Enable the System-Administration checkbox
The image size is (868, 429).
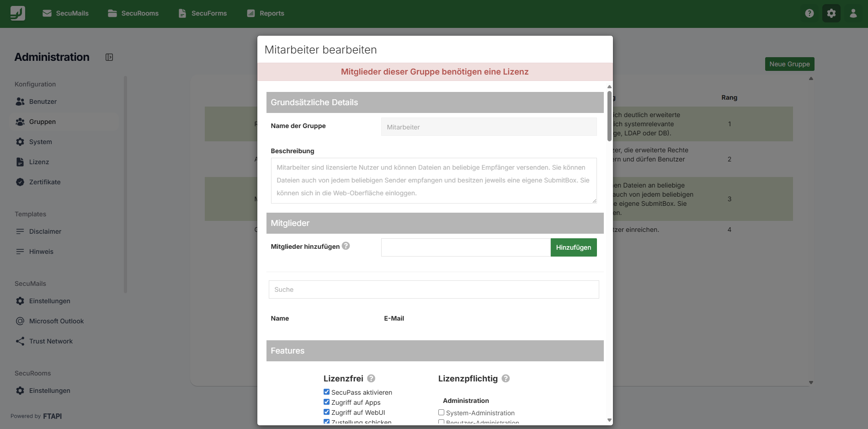click(x=441, y=413)
